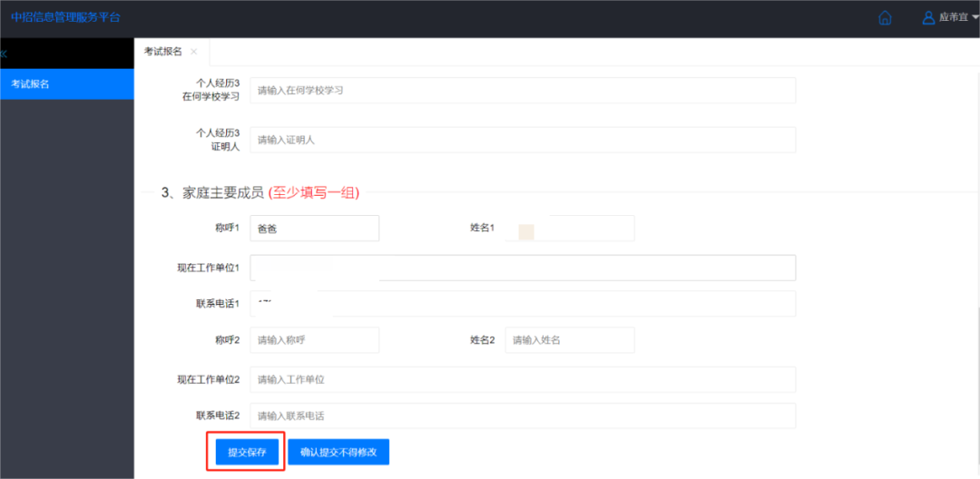Focus the 称呼2 input field
This screenshot has height=479, width=980.
314,340
